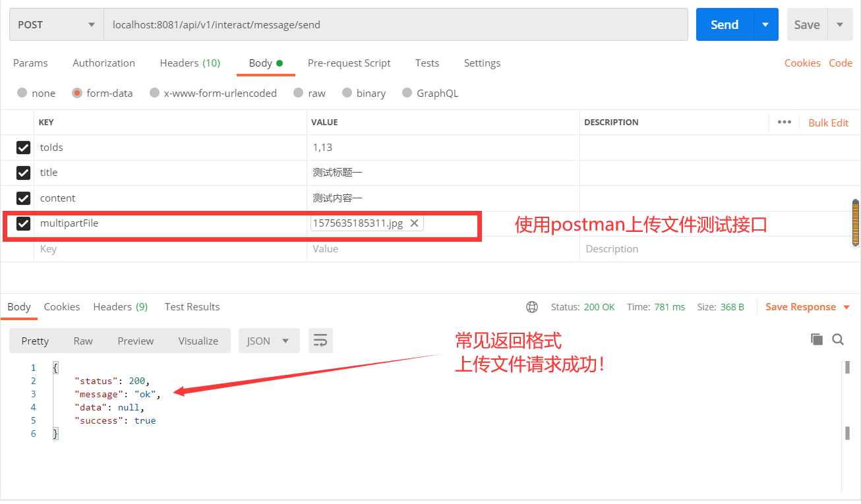Open Bulk Edit for the form-data fields
The width and height of the screenshot is (861, 504).
click(x=829, y=122)
